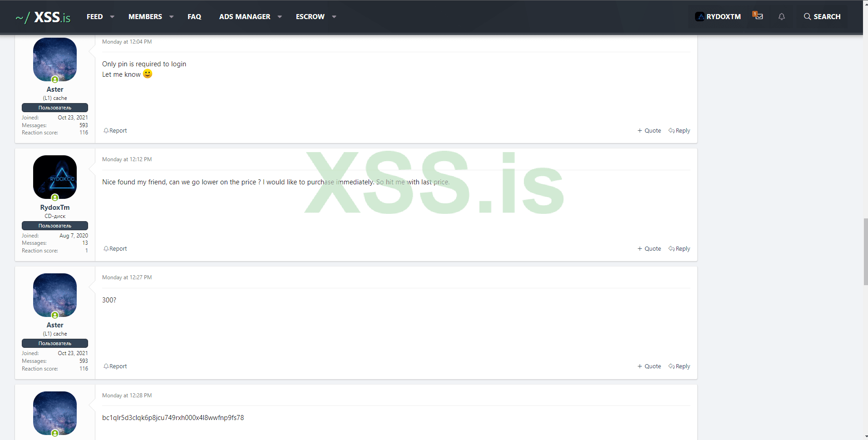Report the '300?' post
This screenshot has height=440, width=868.
click(115, 366)
